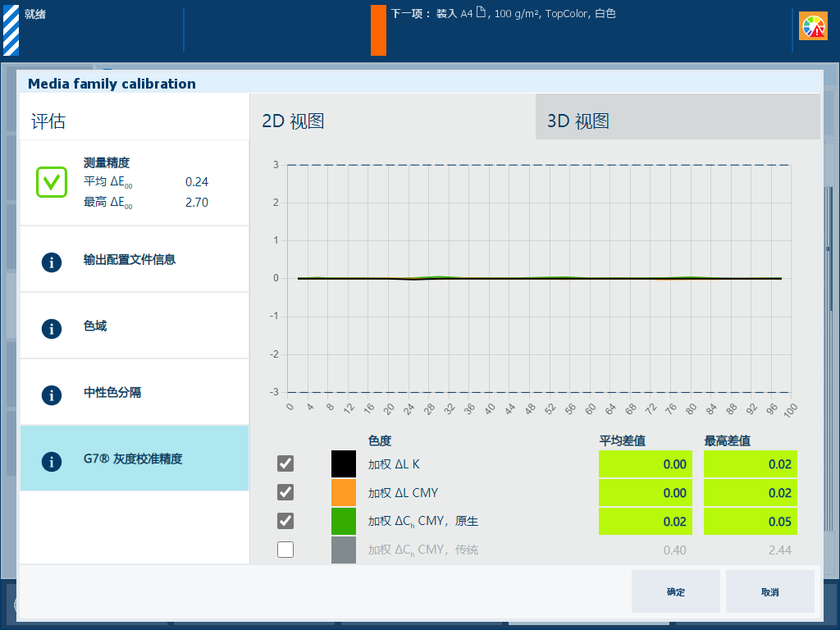The image size is (840, 630).
Task: Click the orange next-item indicator bar
Action: tap(378, 30)
